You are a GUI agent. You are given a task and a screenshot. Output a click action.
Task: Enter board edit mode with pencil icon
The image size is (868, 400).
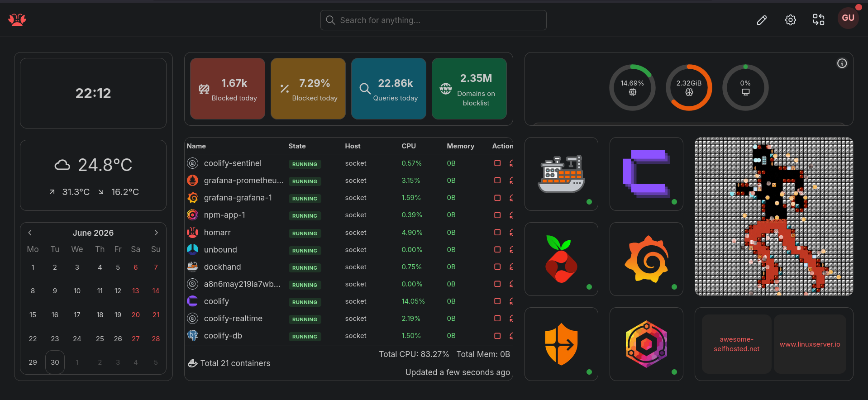[x=762, y=20]
